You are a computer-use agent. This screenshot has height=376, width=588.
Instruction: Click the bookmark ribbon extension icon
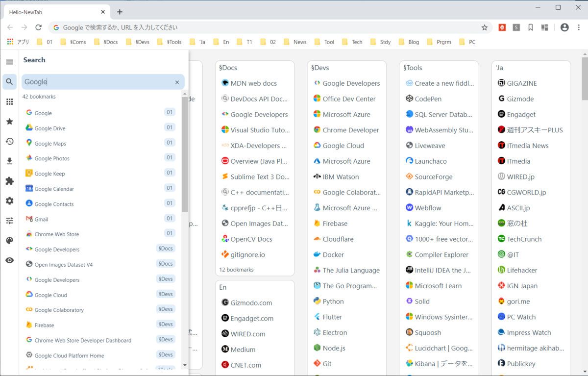(x=530, y=27)
